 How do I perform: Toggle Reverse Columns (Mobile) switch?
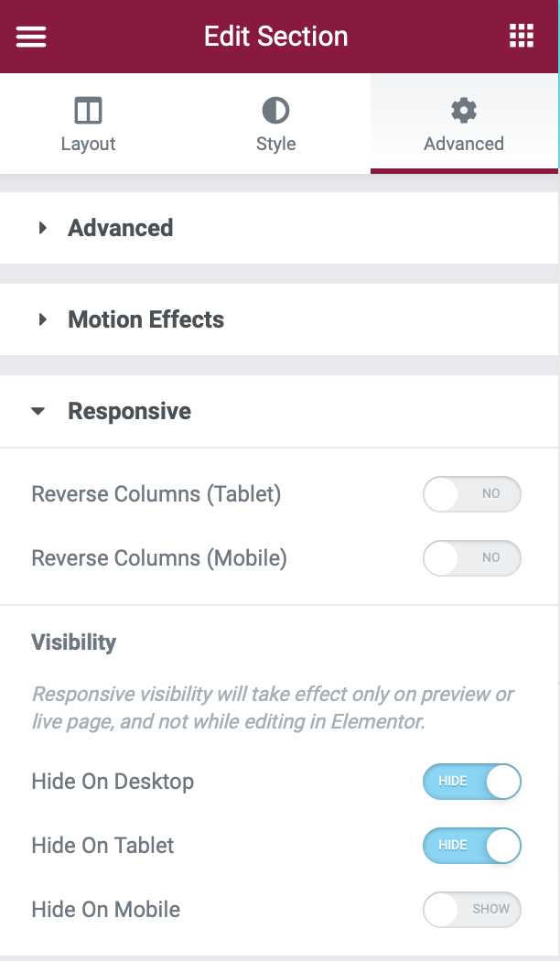(x=471, y=558)
